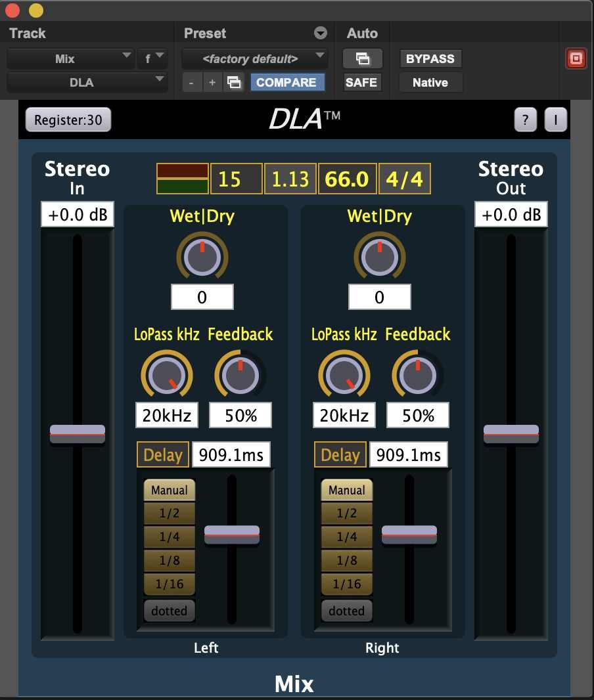Click the Stereo Out +0.0 dB field

511,214
